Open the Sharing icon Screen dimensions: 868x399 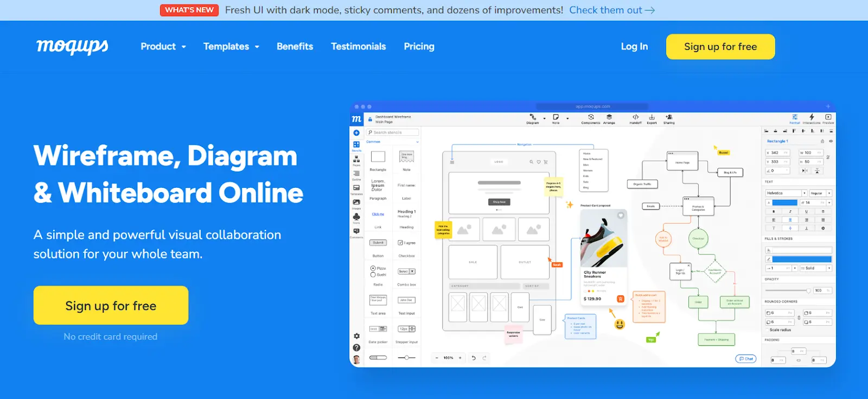(669, 117)
